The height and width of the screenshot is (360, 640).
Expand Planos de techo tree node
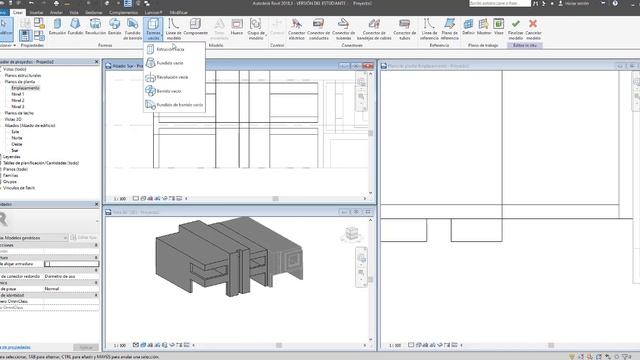click(19, 113)
